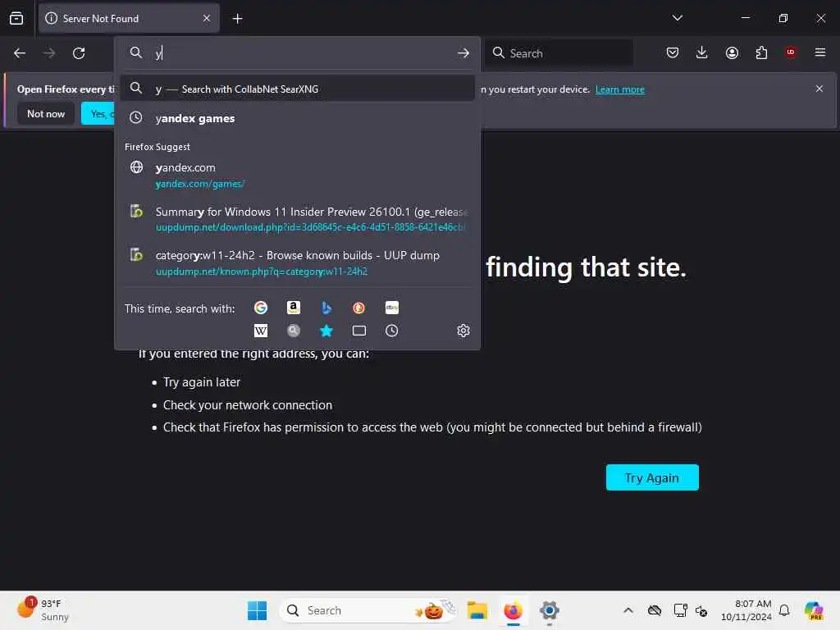Open the Learn more link
Image resolution: width=840 pixels, height=630 pixels.
pos(620,89)
